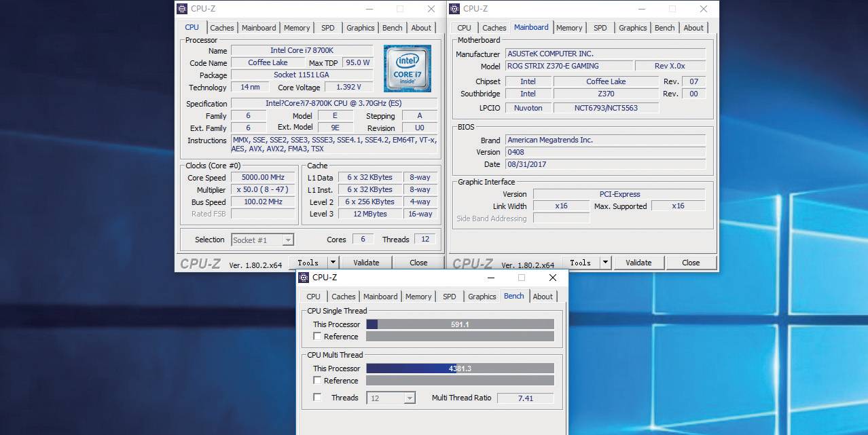Expand the Socket #1 selection dropdown
Image resolution: width=868 pixels, height=435 pixels.
point(288,240)
